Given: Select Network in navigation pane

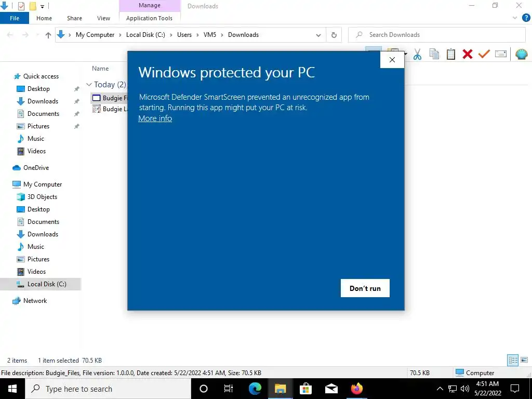Looking at the screenshot, I should [x=35, y=301].
